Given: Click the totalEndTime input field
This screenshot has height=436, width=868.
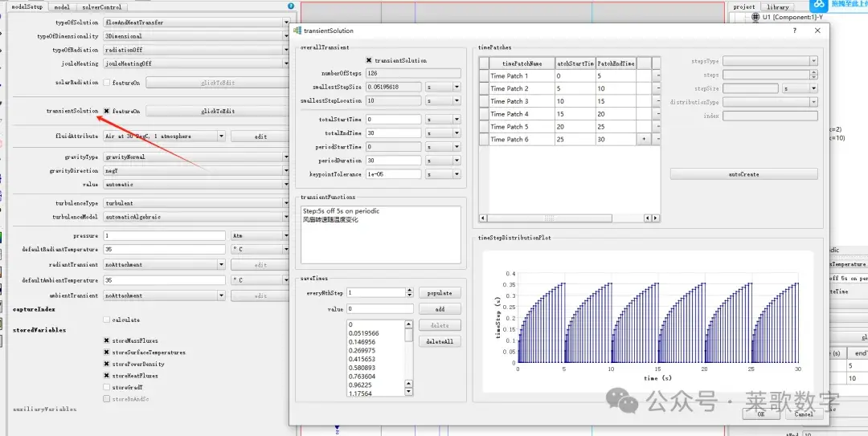Looking at the screenshot, I should [394, 133].
